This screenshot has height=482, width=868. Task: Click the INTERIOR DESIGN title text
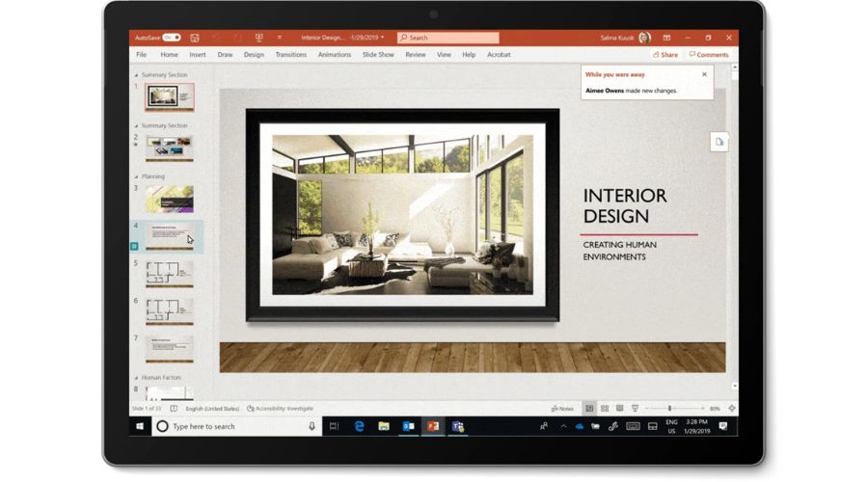tap(625, 206)
